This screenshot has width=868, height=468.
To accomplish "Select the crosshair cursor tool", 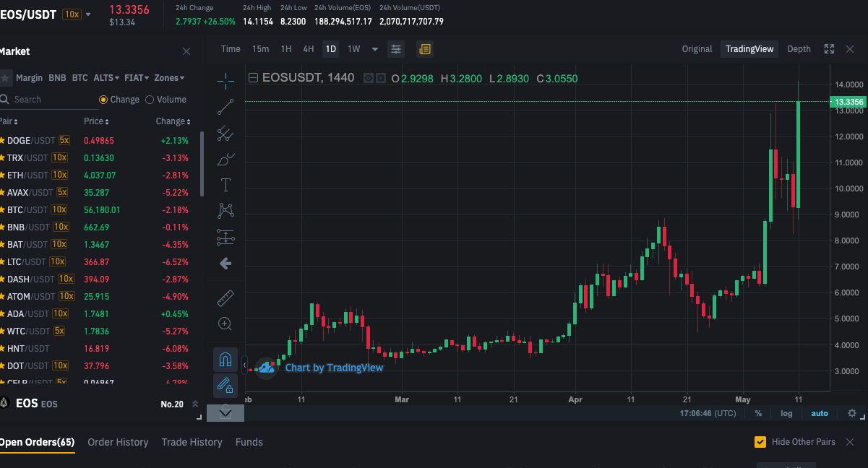I will coord(225,80).
